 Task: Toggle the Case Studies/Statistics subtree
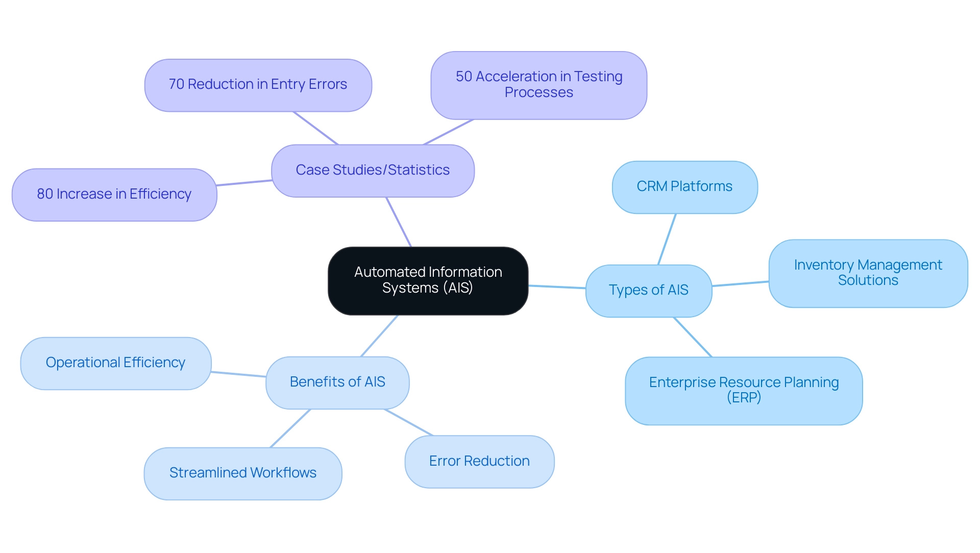[356, 166]
